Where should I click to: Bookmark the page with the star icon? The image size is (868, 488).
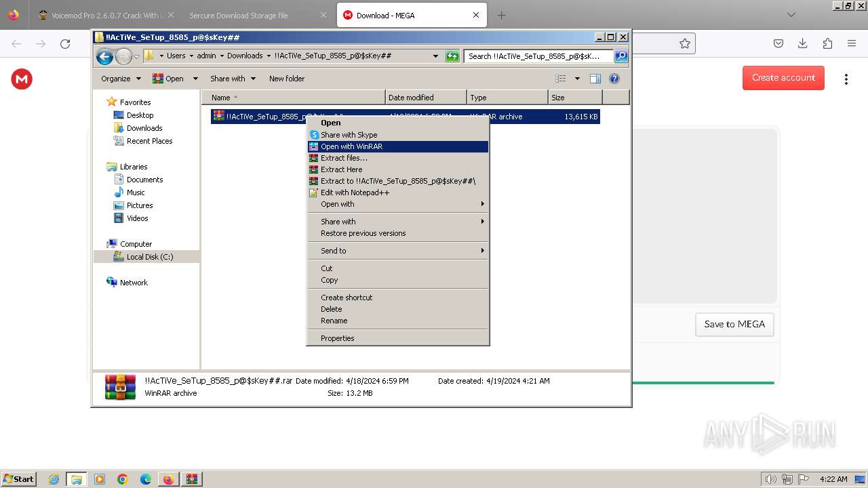[685, 44]
